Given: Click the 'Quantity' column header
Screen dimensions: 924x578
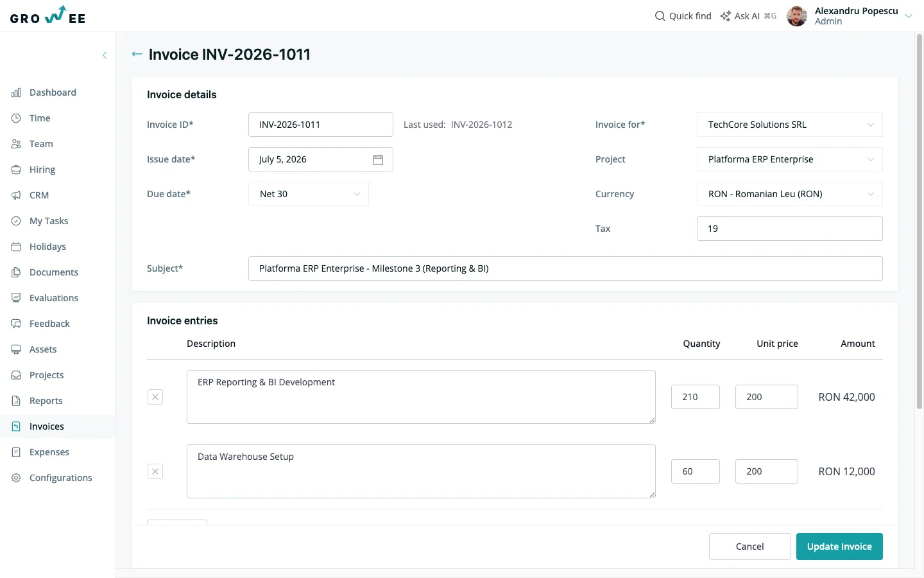Looking at the screenshot, I should pyautogui.click(x=701, y=344).
